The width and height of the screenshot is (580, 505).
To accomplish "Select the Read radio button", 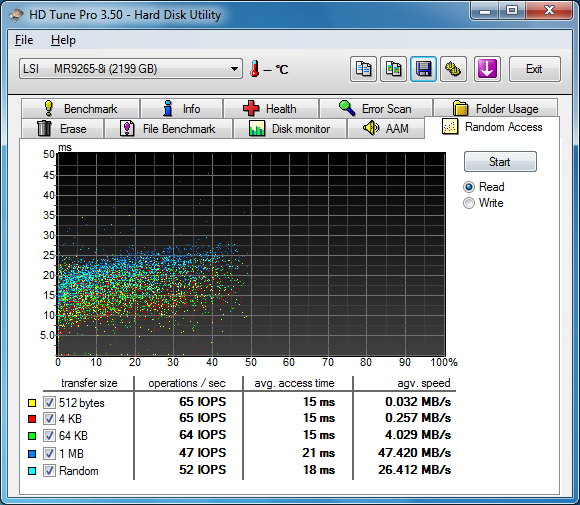I will point(469,187).
